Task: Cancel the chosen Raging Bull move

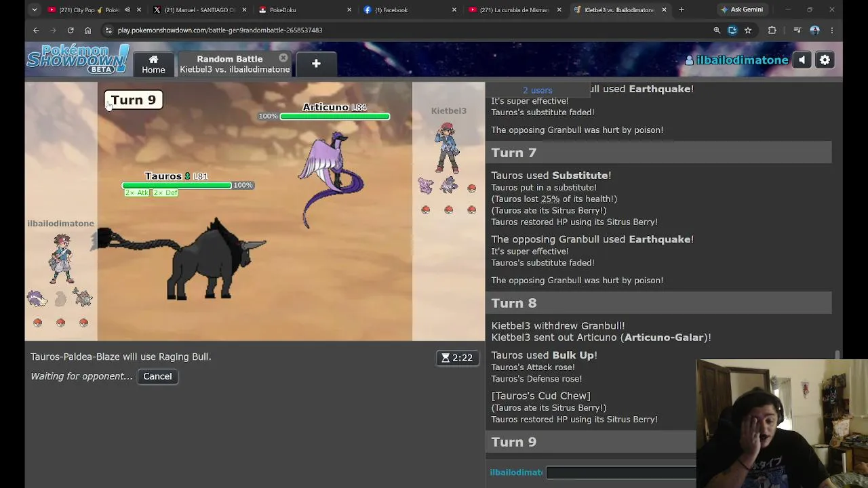Action: point(157,376)
